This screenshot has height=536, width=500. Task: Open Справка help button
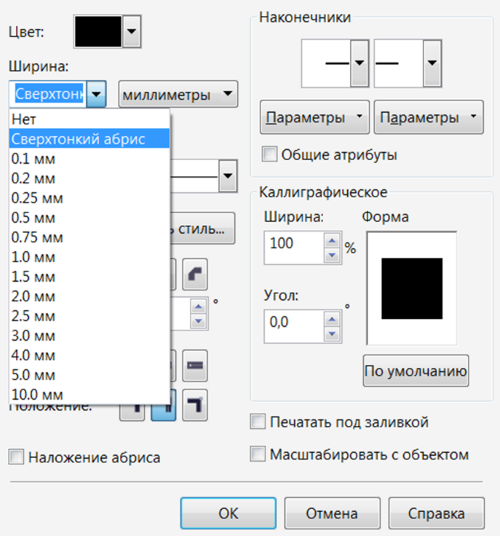click(436, 513)
